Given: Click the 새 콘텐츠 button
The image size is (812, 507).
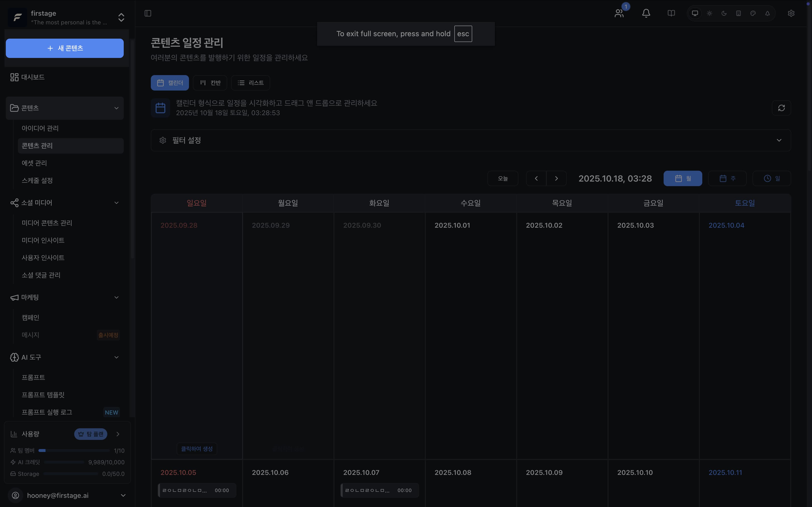Looking at the screenshot, I should click(65, 48).
